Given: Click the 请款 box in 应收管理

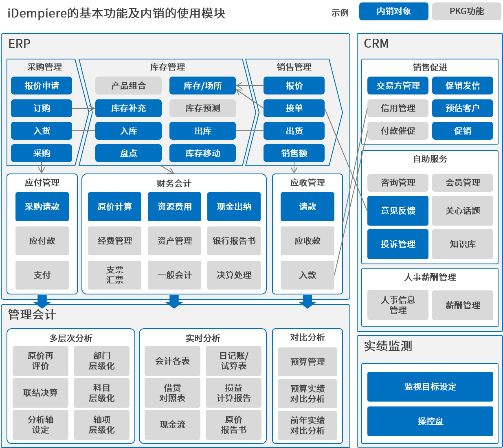Looking at the screenshot, I should pyautogui.click(x=308, y=207).
